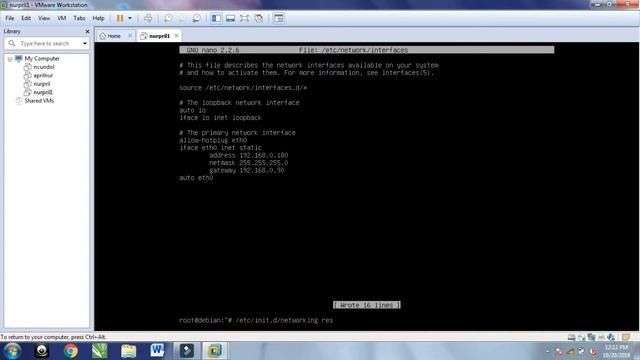
Task: Open Microsoft Word from the taskbar
Action: [x=157, y=351]
